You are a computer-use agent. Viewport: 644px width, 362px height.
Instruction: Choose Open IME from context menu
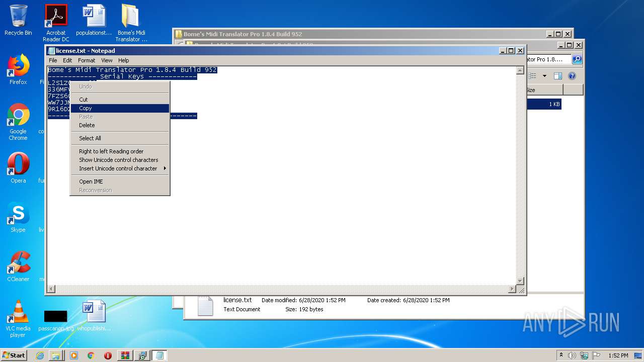coord(120,182)
